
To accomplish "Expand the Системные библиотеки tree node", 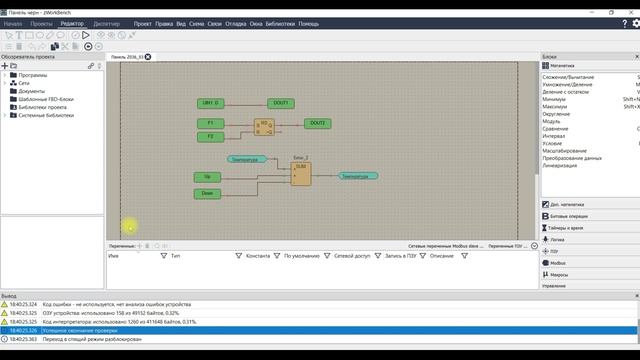I will click(x=5, y=116).
